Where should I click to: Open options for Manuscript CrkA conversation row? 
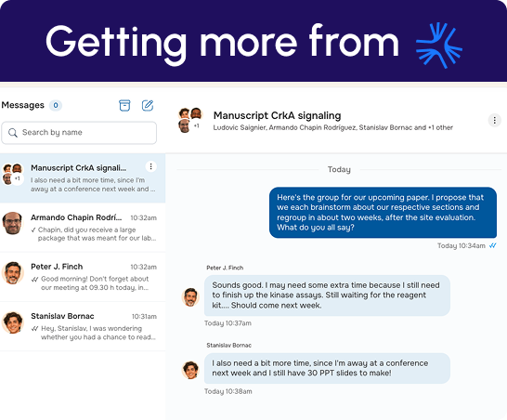click(150, 166)
